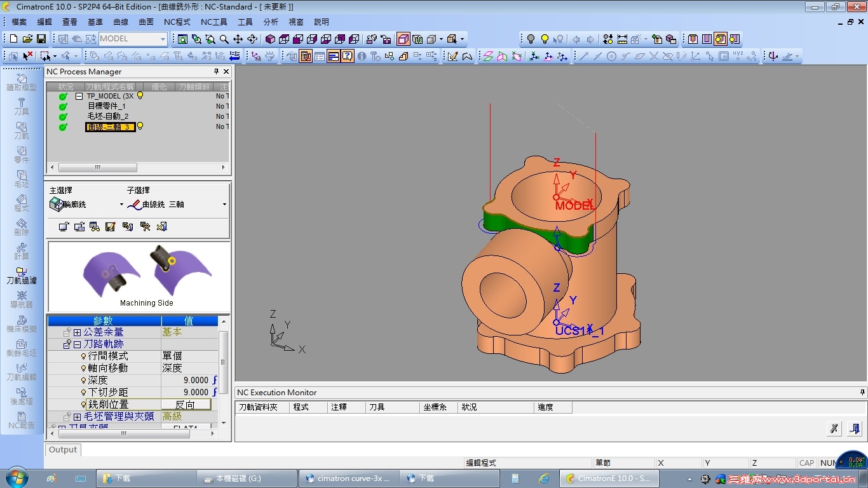Click the question mark panel toggle icon
Screen dimensions: 868x488
coord(348,56)
